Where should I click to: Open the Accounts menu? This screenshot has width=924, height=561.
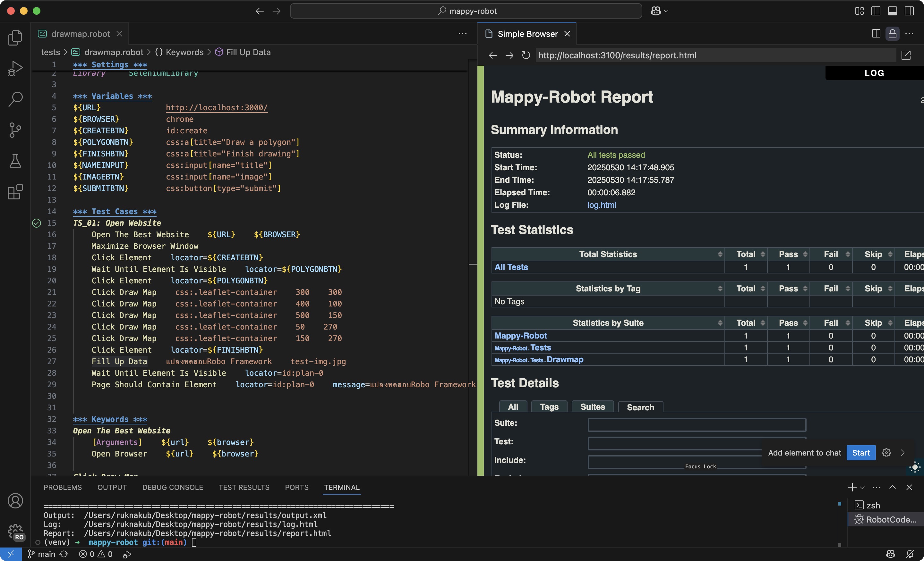click(15, 501)
